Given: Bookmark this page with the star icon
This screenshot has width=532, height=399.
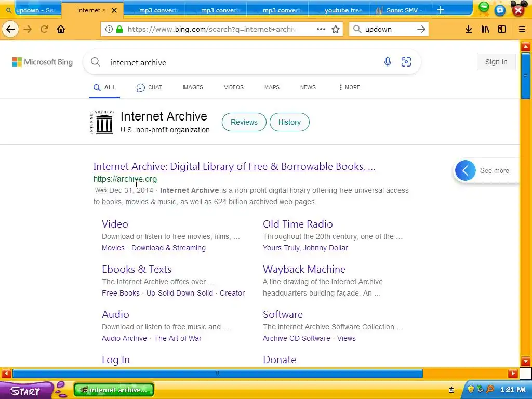Looking at the screenshot, I should pos(336,29).
